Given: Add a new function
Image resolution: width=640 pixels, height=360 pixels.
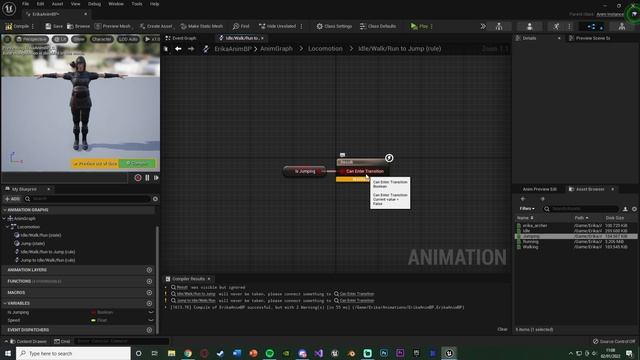Looking at the screenshot, I should pyautogui.click(x=149, y=281).
